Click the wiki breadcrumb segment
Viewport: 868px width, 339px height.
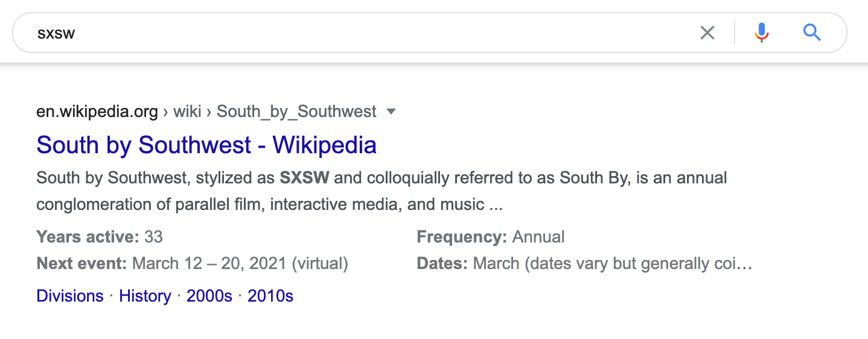pos(187,112)
